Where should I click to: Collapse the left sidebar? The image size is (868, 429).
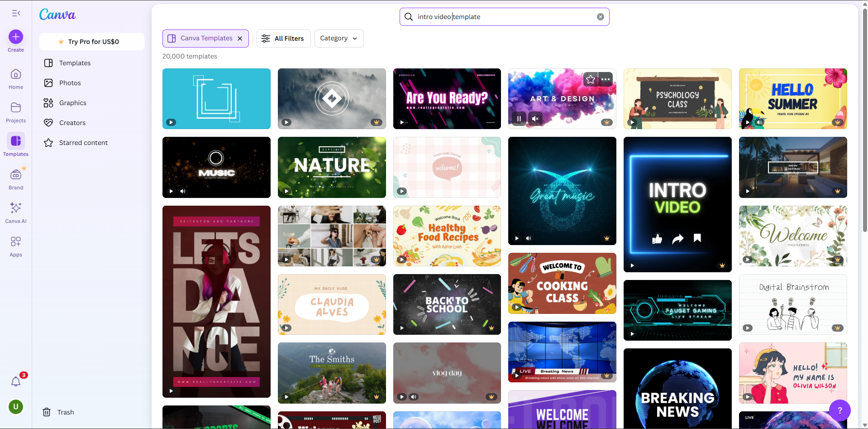tap(16, 13)
